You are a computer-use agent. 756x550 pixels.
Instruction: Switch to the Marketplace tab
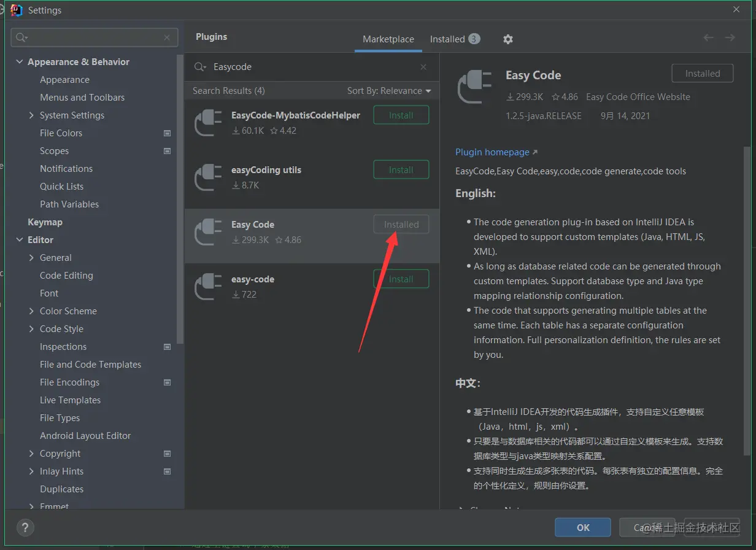click(x=388, y=39)
